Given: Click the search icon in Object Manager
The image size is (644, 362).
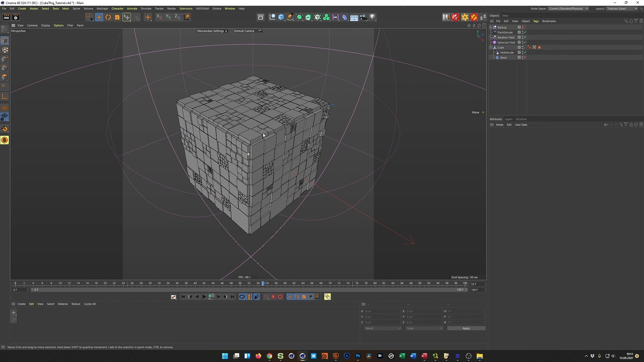Looking at the screenshot, I should (x=626, y=21).
